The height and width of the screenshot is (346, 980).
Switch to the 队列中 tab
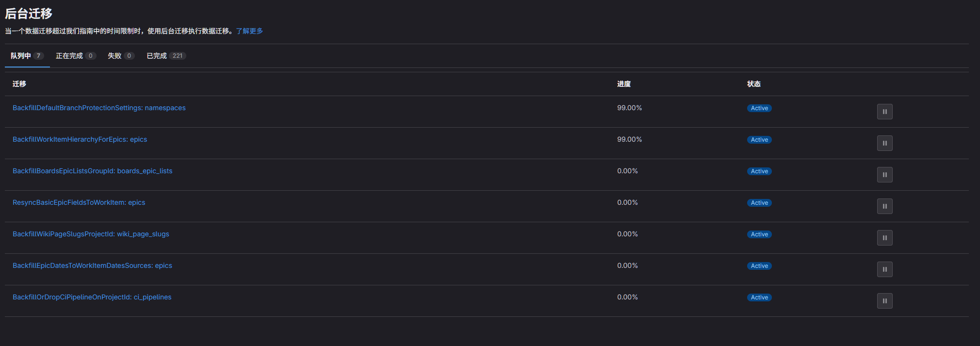tap(27, 56)
